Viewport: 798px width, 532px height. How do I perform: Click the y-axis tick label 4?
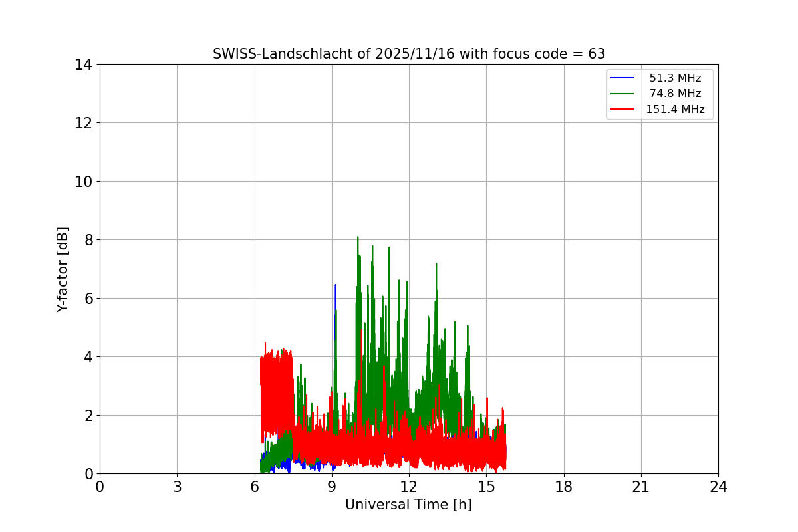(x=88, y=357)
